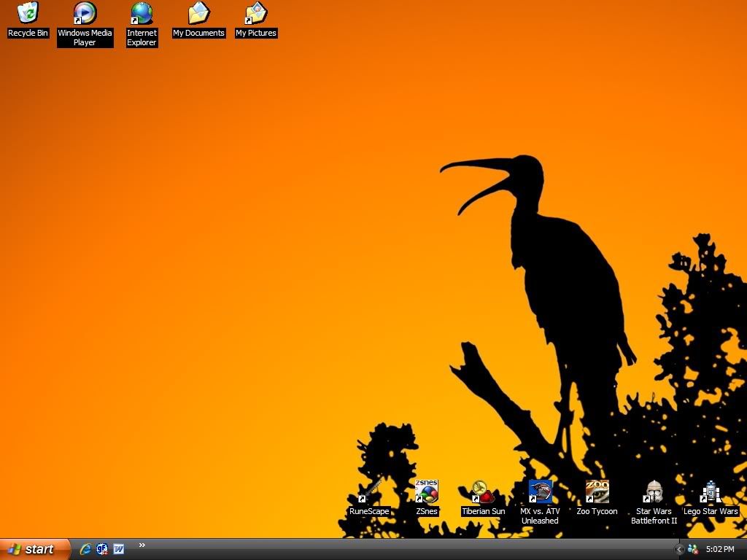Screen dimensions: 747x560
Task: Click the blue gF Quick Launch icon
Action: pyautogui.click(x=102, y=549)
